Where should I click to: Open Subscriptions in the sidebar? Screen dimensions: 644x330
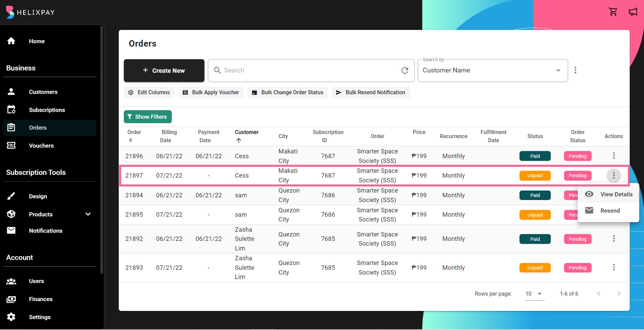coord(47,110)
